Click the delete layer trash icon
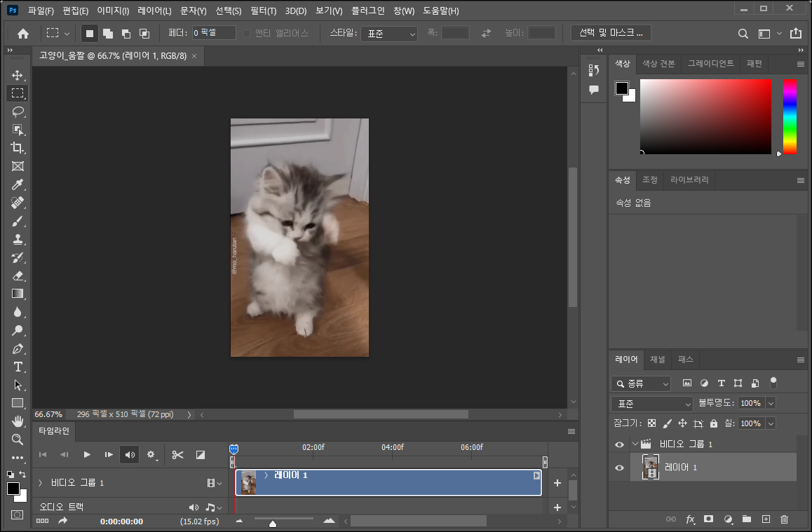 point(784,519)
